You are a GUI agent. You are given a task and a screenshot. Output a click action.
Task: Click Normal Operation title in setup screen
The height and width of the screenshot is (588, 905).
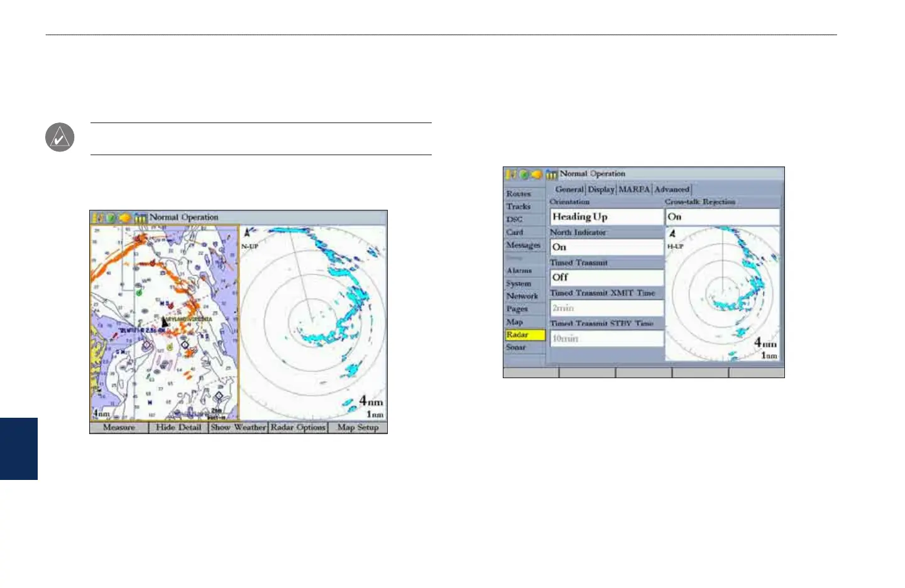coord(593,174)
